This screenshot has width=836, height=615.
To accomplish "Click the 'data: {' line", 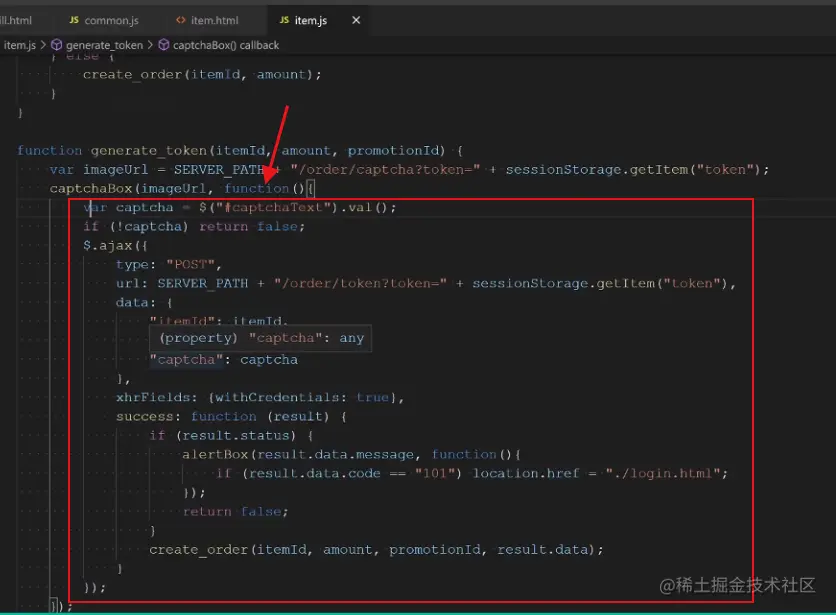I will [x=144, y=302].
